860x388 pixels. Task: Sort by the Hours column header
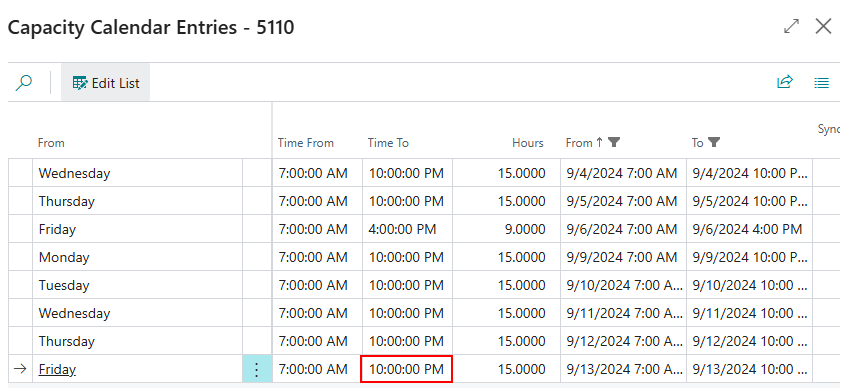[x=528, y=143]
